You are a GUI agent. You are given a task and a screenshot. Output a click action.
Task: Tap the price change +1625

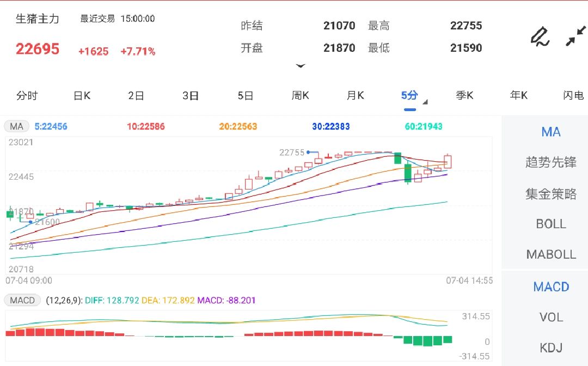94,51
